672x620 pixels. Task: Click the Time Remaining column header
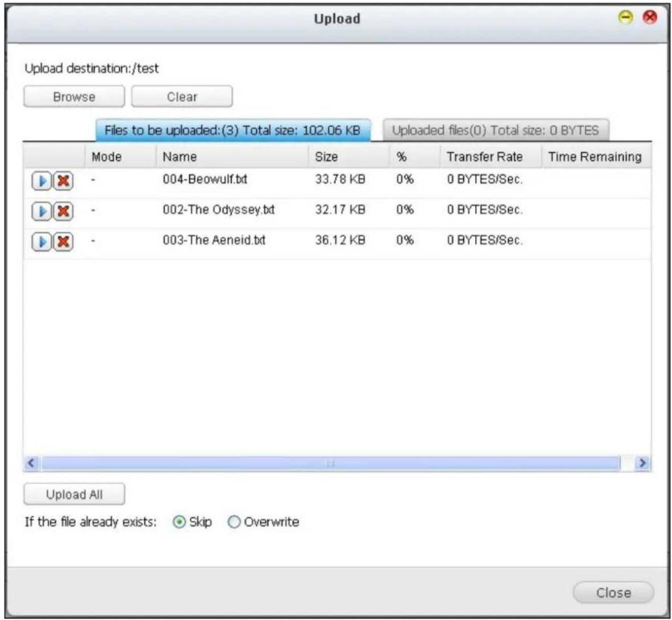(597, 157)
